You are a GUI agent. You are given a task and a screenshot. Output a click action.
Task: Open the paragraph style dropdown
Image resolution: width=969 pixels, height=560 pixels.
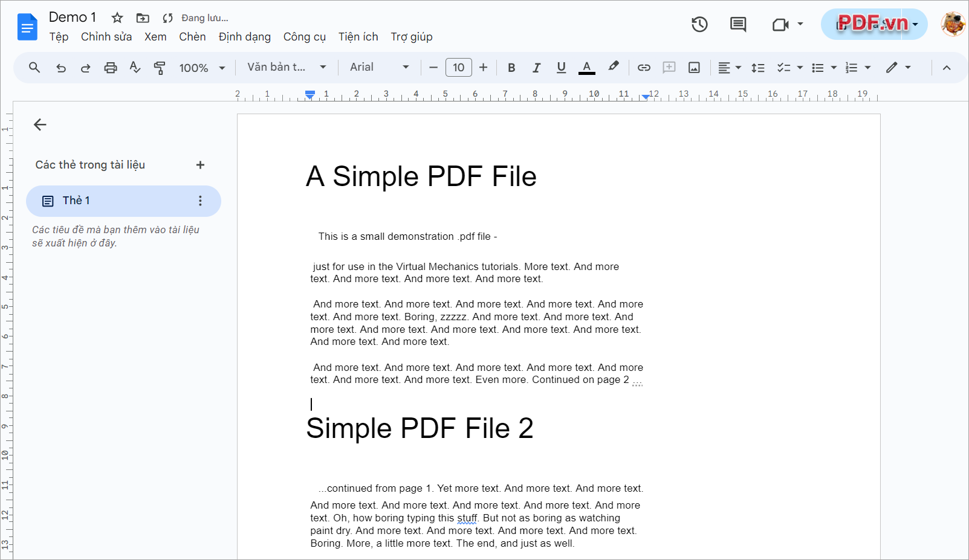point(287,67)
